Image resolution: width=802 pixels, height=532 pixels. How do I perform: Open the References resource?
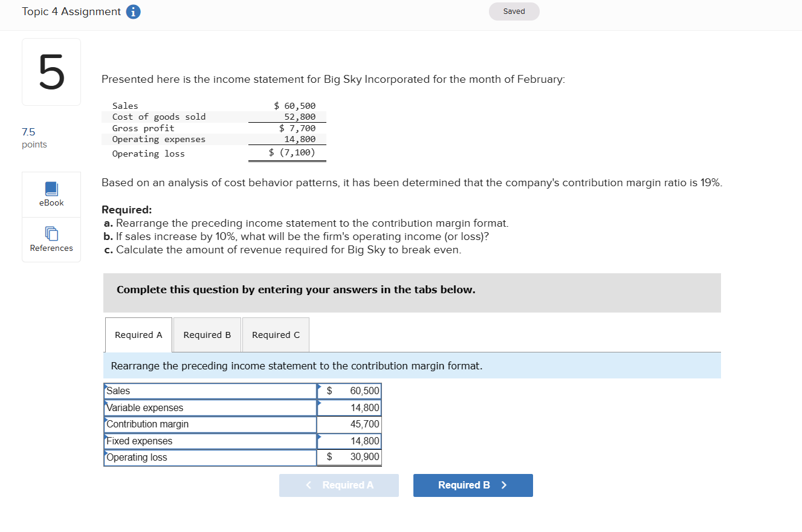[x=51, y=239]
